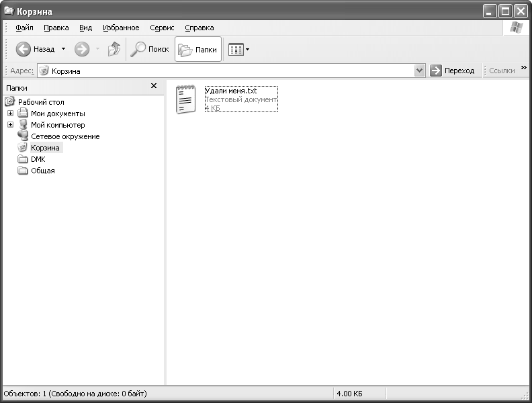
Task: Expand the Мои документы tree node
Action: coord(10,114)
